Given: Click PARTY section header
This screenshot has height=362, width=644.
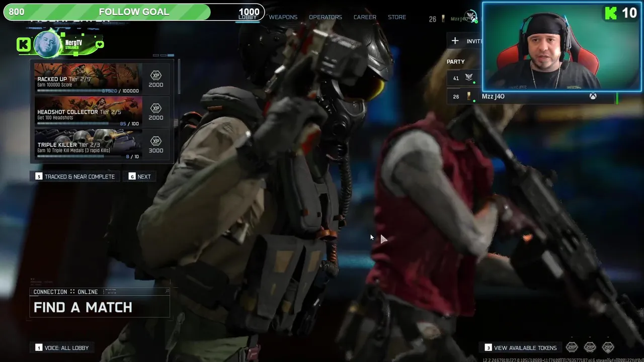Looking at the screenshot, I should [x=456, y=62].
